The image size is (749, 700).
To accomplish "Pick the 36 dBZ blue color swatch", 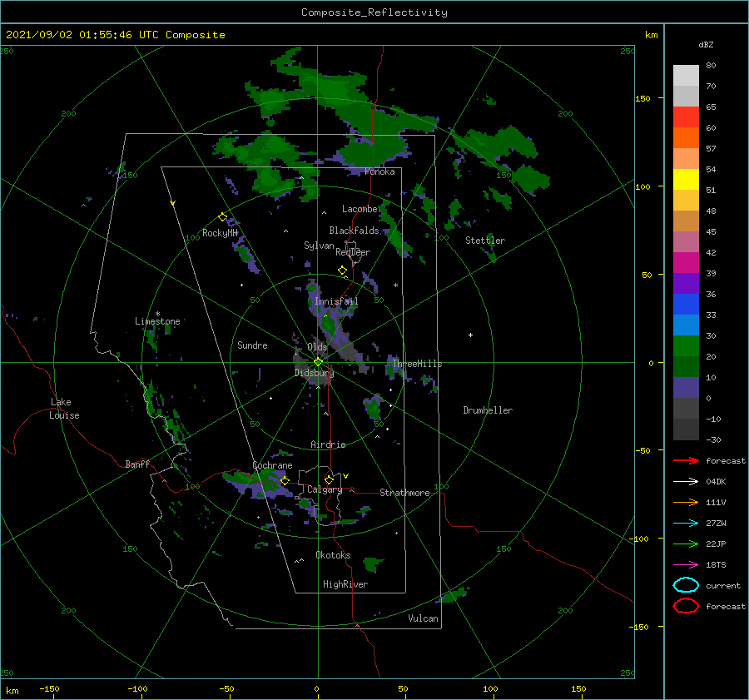I will pyautogui.click(x=686, y=304).
